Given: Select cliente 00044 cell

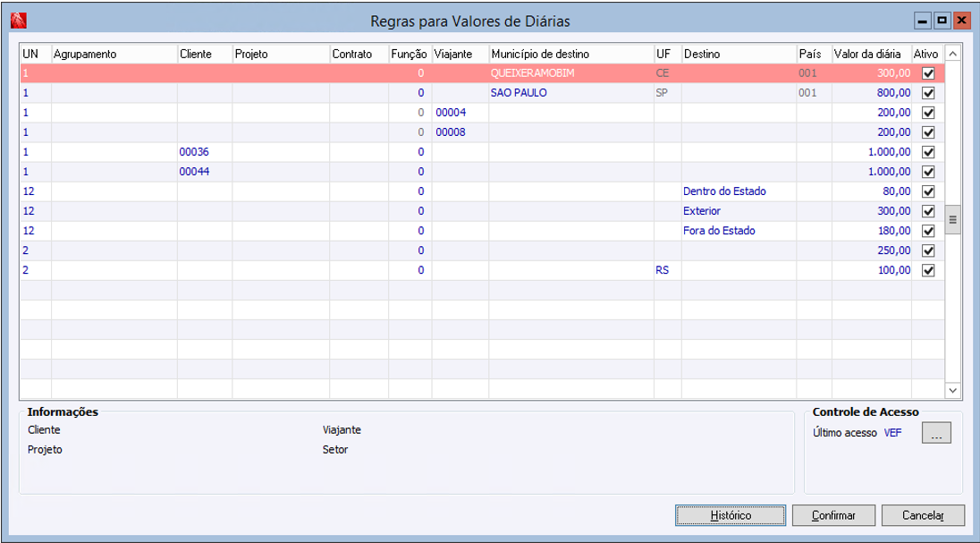Looking at the screenshot, I should click(205, 172).
